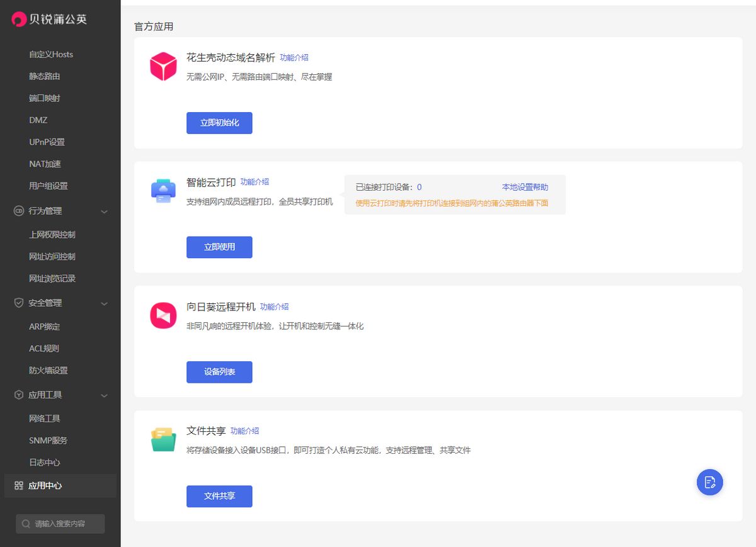Click the 立即使用 button for cloud printing
This screenshot has width=756, height=547.
(219, 247)
